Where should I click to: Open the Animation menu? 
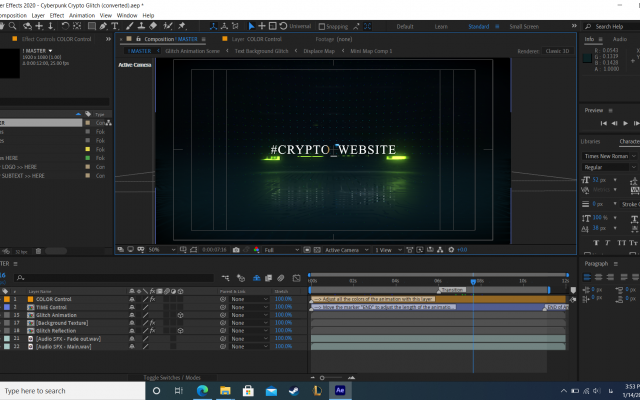pyautogui.click(x=82, y=16)
